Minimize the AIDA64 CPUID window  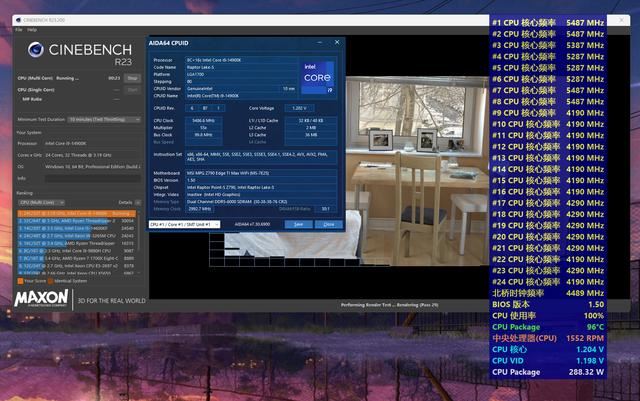(320, 42)
